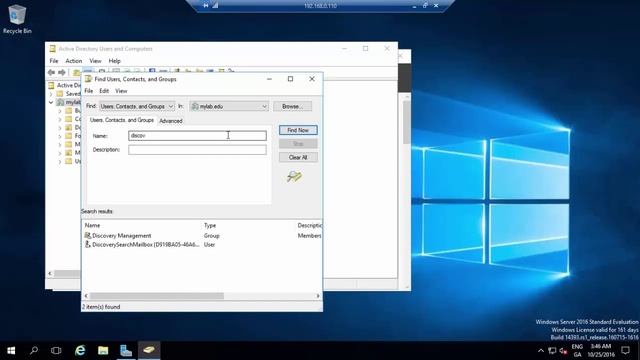Screen dimensions: 640x360
Task: Expand the Saved Queries tree node
Action: pyautogui.click(x=51, y=94)
